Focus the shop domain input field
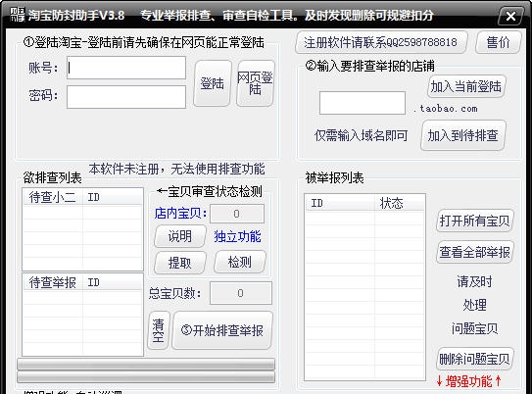This screenshot has height=394, width=532. (363, 103)
